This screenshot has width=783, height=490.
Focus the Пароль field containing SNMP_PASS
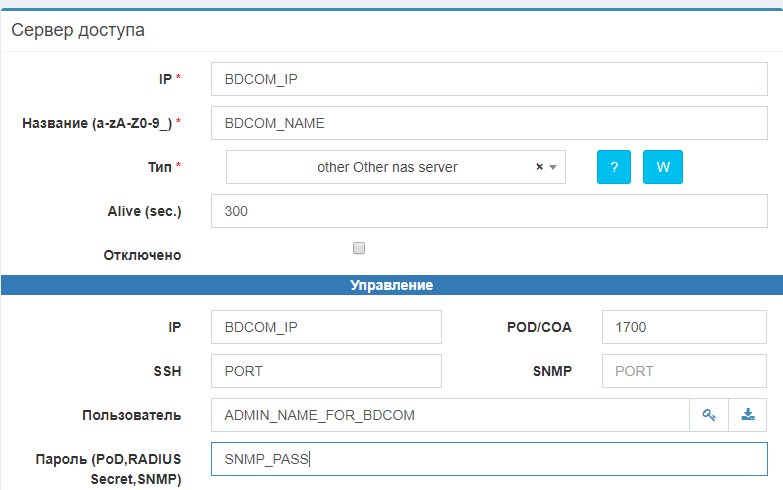click(489, 459)
